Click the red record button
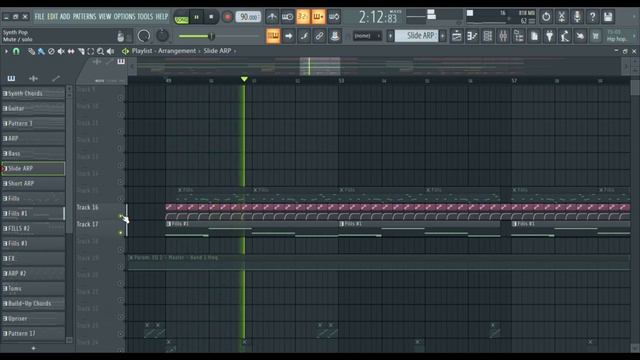 pyautogui.click(x=227, y=17)
